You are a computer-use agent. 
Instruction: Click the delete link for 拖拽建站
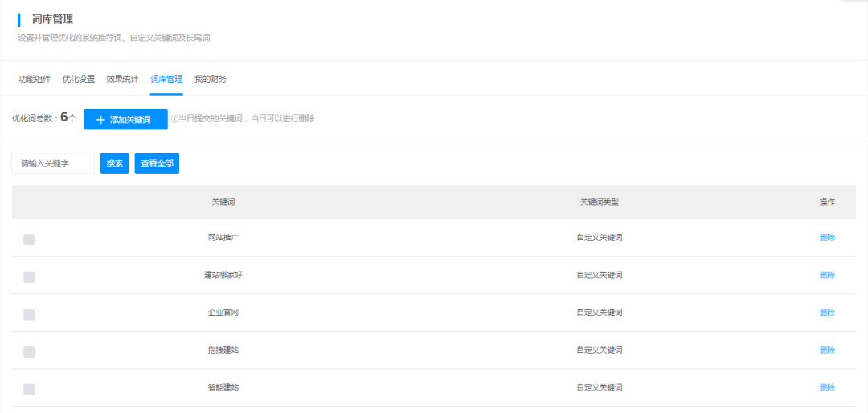[x=827, y=350]
